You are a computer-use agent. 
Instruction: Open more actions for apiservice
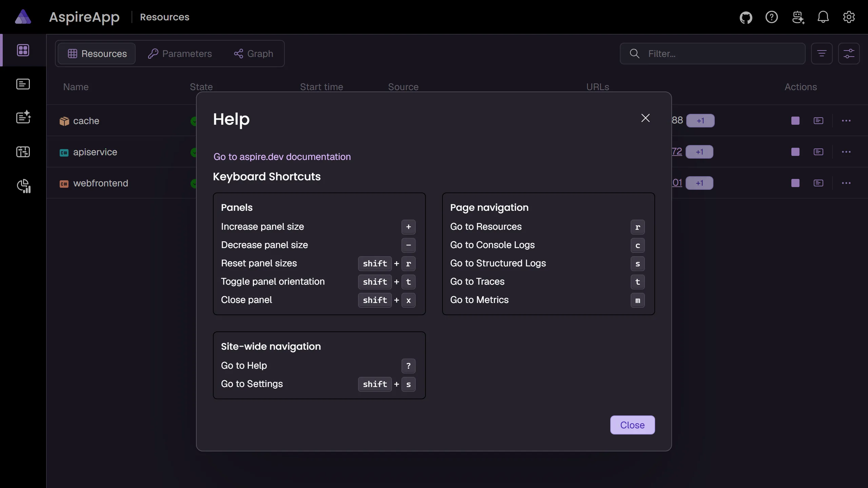click(846, 152)
